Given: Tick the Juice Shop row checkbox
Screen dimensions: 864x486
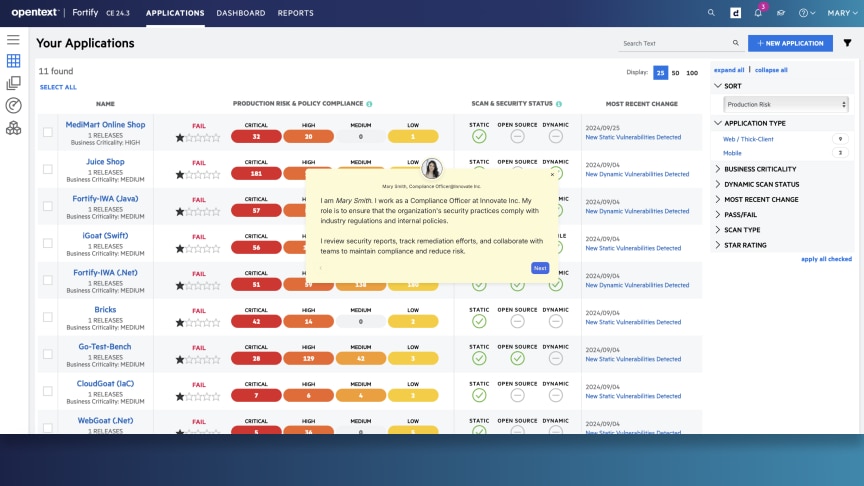Looking at the screenshot, I should (48, 169).
